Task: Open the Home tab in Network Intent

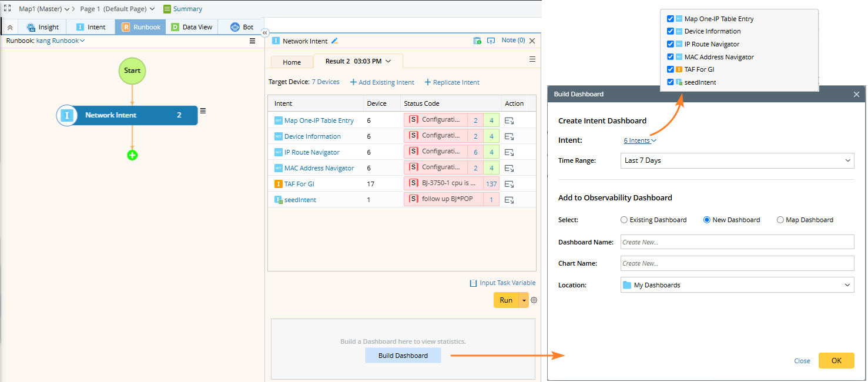Action: point(291,62)
